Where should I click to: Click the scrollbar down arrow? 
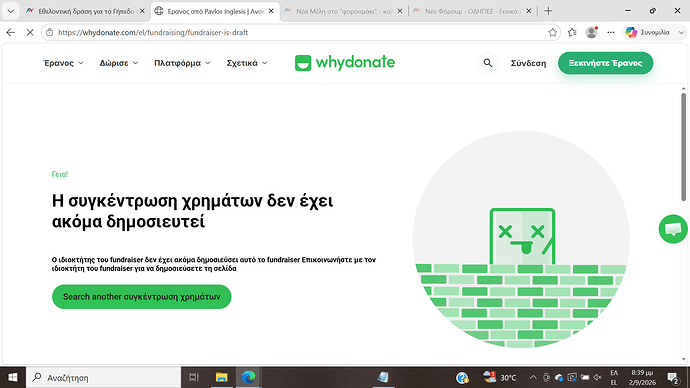coord(683,359)
